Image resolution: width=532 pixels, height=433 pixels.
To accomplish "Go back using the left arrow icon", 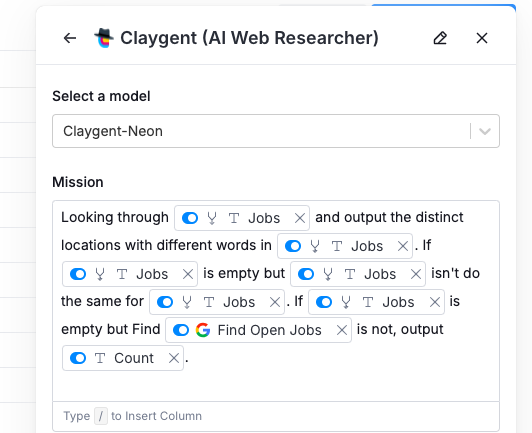I will pos(70,38).
